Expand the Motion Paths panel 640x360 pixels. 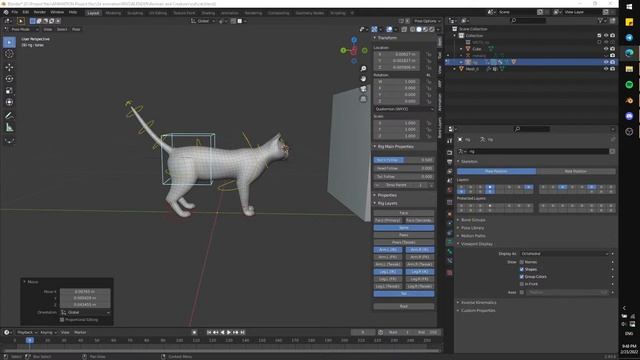point(472,236)
